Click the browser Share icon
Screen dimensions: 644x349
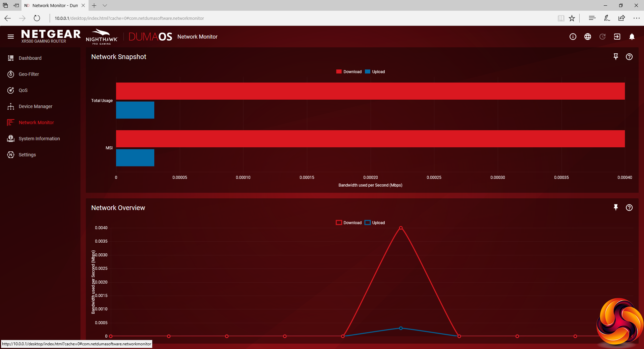pyautogui.click(x=622, y=18)
